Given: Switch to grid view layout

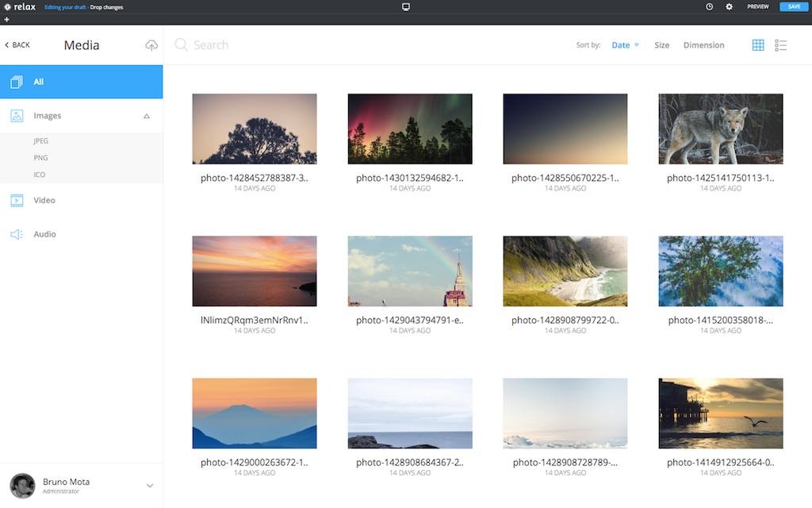Looking at the screenshot, I should click(758, 44).
